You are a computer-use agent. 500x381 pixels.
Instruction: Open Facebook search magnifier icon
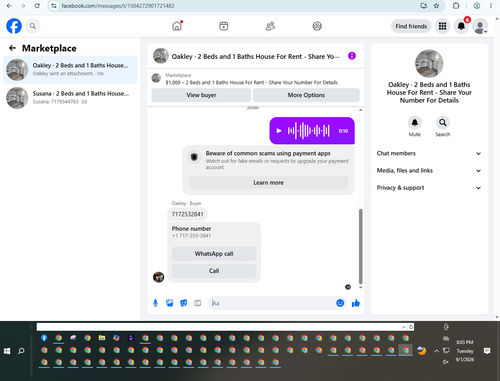[x=33, y=26]
